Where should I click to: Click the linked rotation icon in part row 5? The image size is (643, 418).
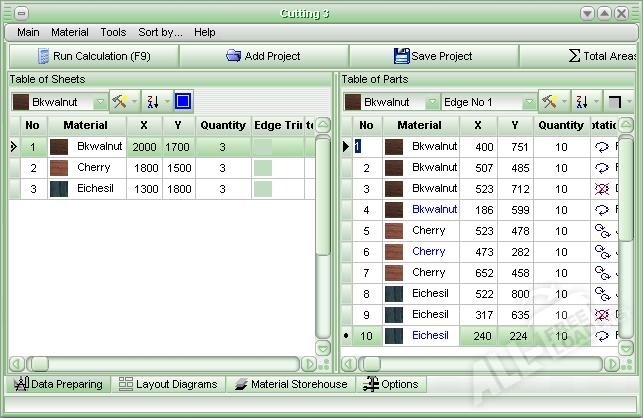[x=602, y=230]
